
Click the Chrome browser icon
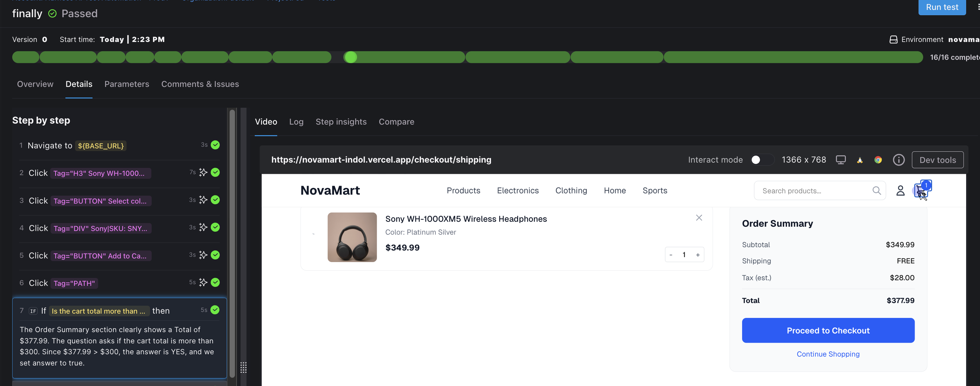point(878,160)
